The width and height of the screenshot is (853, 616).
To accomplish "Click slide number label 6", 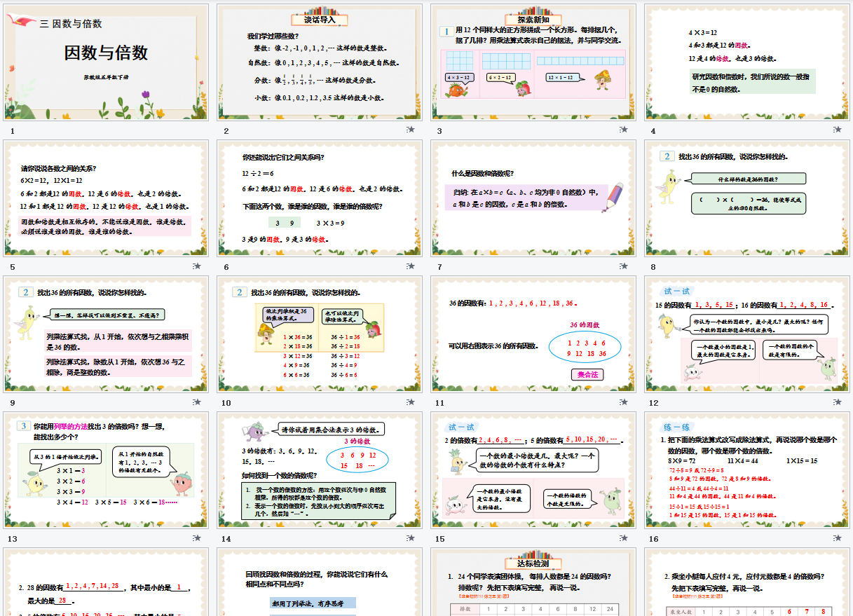I will tap(226, 267).
